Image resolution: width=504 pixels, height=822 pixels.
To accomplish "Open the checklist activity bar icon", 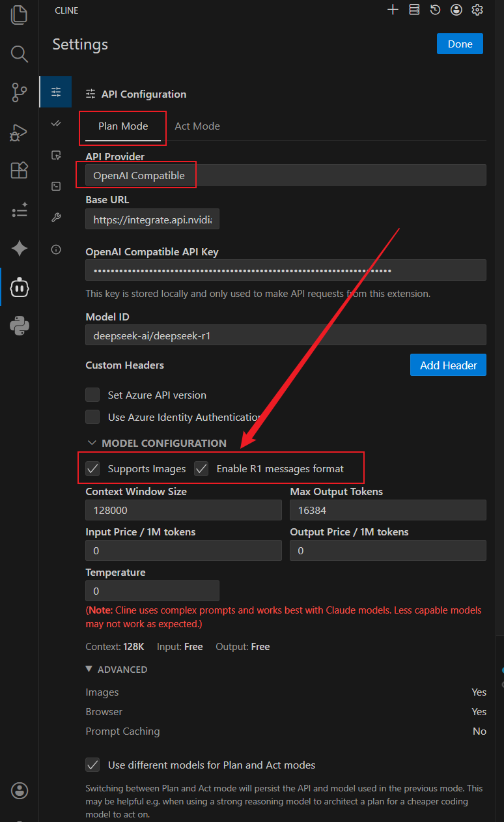I will [x=19, y=209].
